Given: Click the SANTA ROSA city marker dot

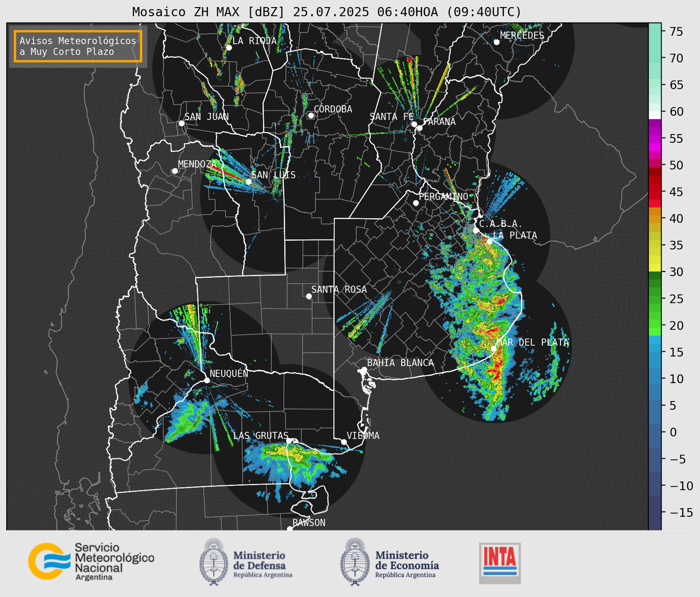Looking at the screenshot, I should (309, 296).
